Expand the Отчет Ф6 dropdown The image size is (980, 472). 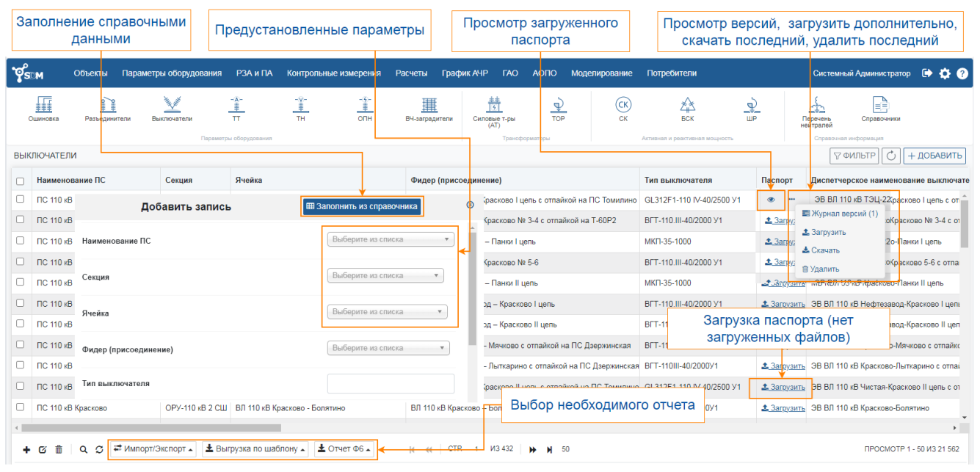(x=345, y=448)
